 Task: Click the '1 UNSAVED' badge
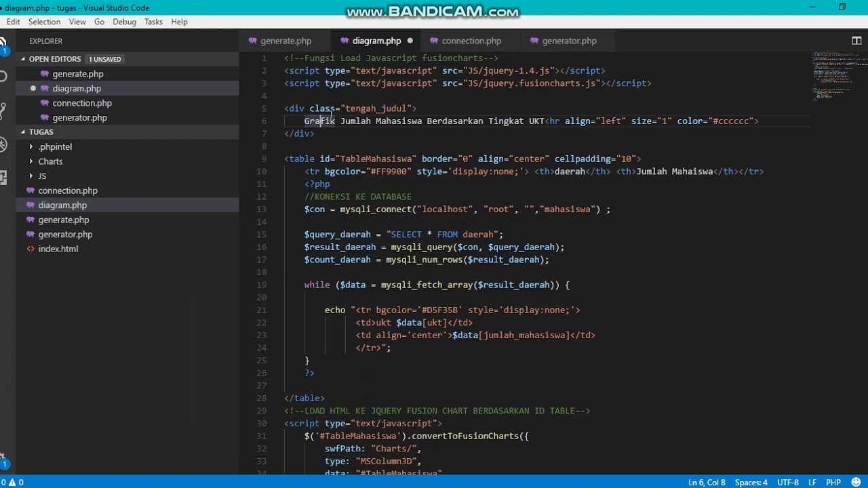point(104,59)
